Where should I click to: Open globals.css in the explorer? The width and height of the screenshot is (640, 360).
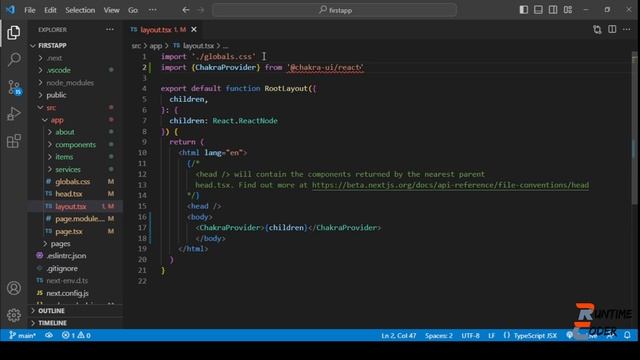(76, 182)
